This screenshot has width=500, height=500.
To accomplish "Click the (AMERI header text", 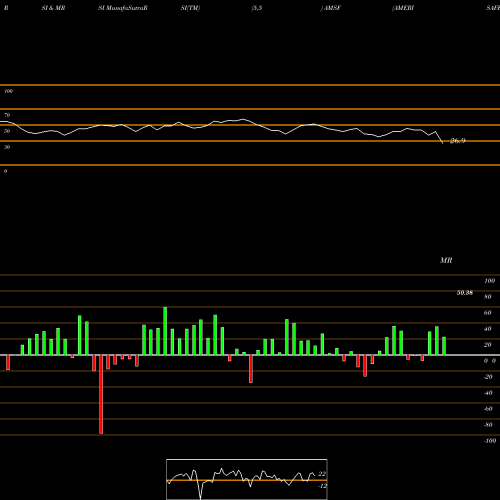I will tap(403, 8).
